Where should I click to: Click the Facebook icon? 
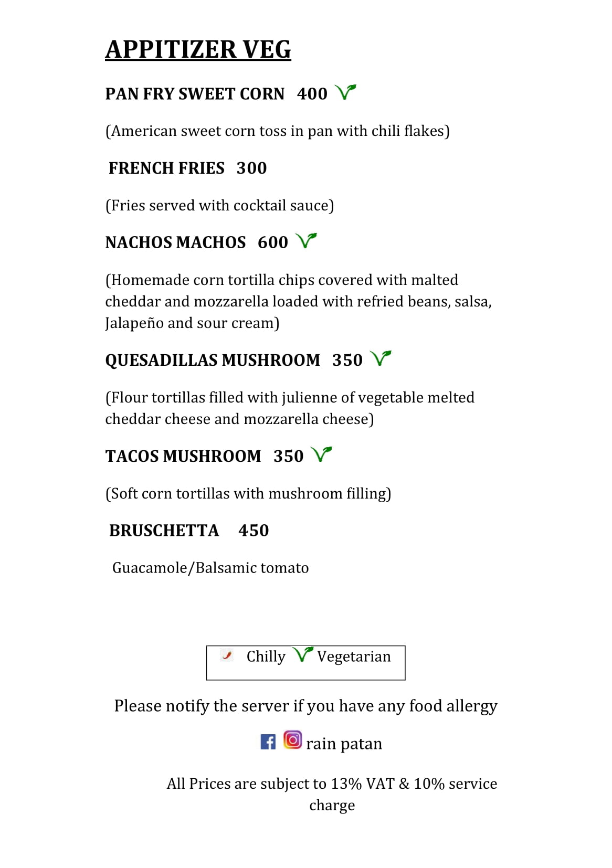[268, 742]
